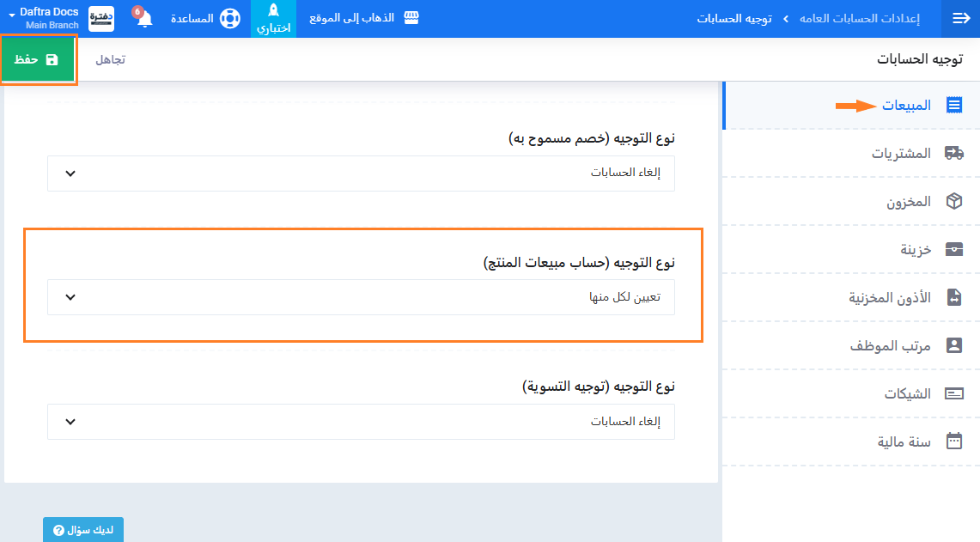Toggle the sidebar menu arrow icon
Viewport: 980px width, 542px height.
coord(961,18)
